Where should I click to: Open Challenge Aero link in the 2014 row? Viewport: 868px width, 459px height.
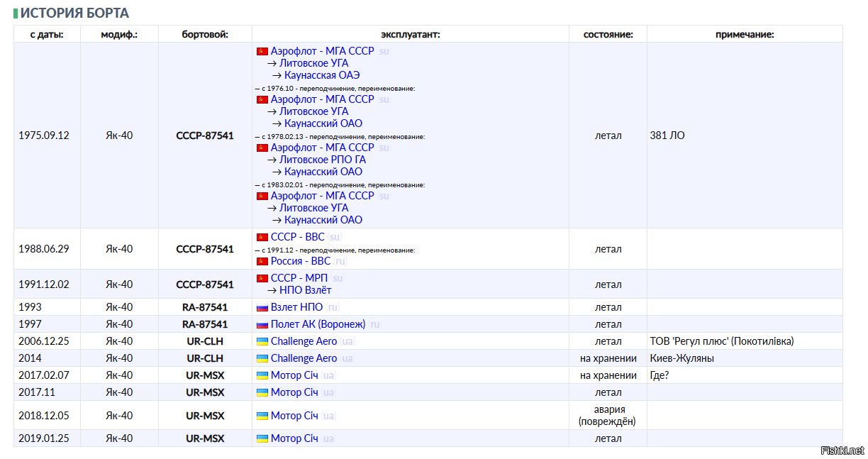coord(304,358)
